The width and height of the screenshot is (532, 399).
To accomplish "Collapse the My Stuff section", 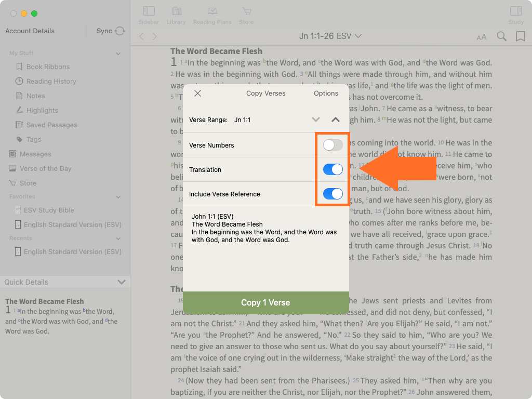I will (118, 54).
